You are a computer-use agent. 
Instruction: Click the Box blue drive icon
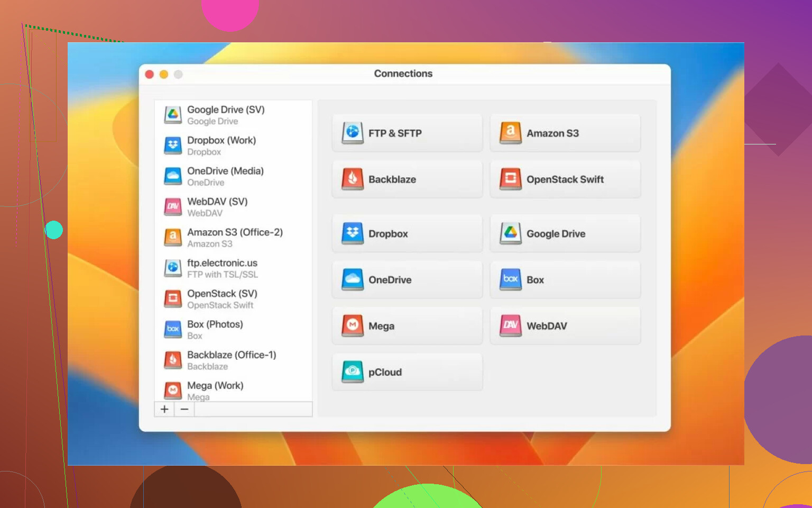pyautogui.click(x=511, y=279)
